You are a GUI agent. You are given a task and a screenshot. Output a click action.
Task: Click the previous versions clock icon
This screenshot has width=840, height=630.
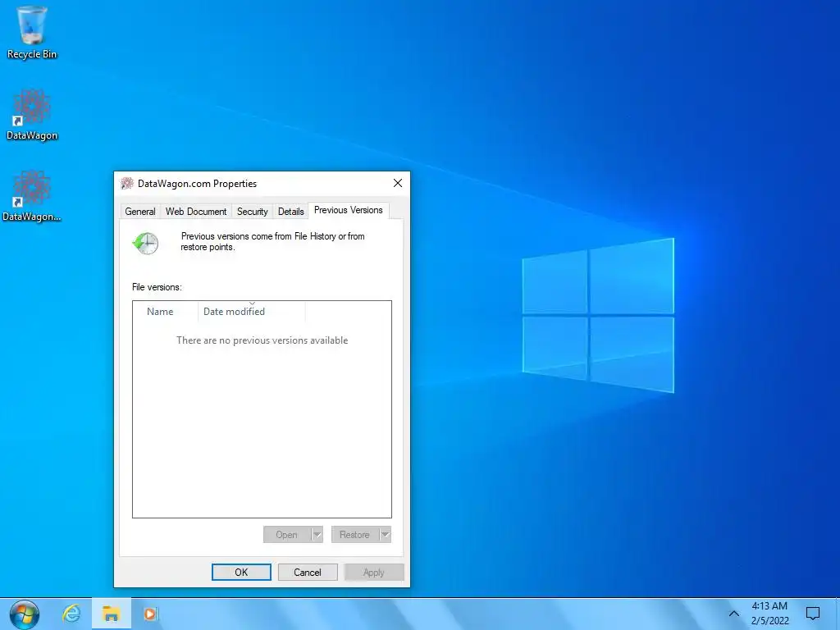point(146,243)
